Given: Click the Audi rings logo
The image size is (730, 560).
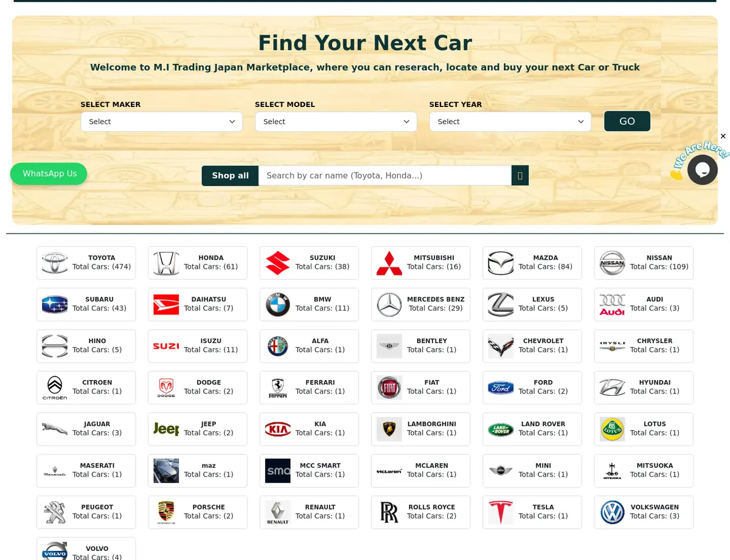Looking at the screenshot, I should point(612,305).
